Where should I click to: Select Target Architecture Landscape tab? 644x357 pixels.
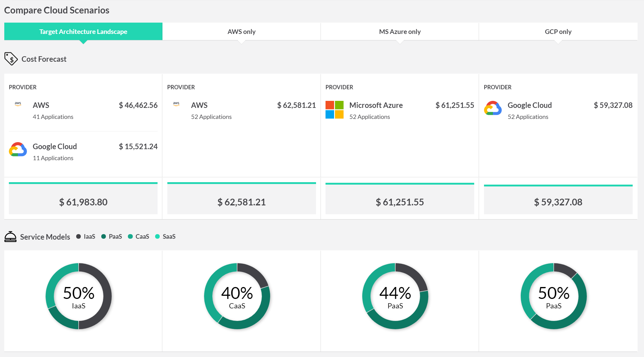tap(83, 31)
